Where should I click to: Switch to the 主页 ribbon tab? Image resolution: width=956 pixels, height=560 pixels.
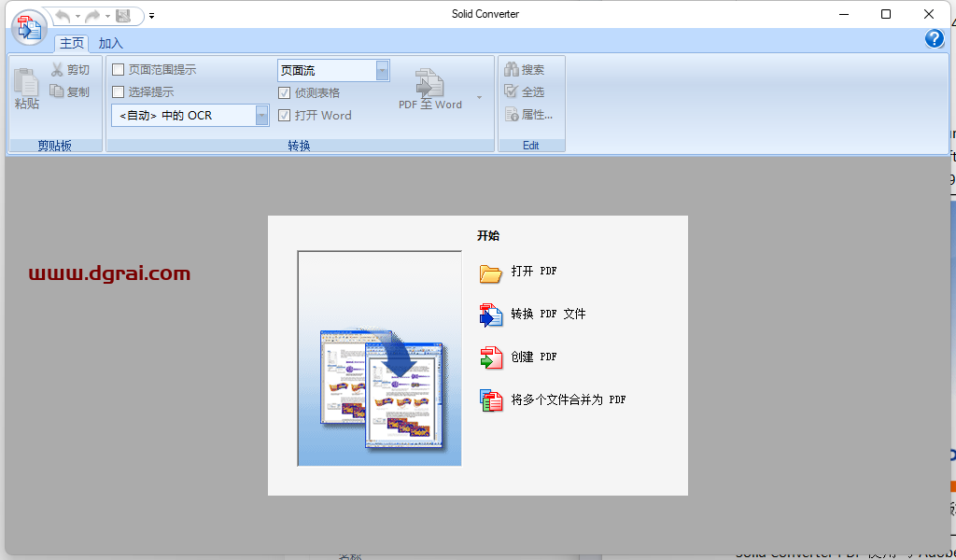pos(72,43)
